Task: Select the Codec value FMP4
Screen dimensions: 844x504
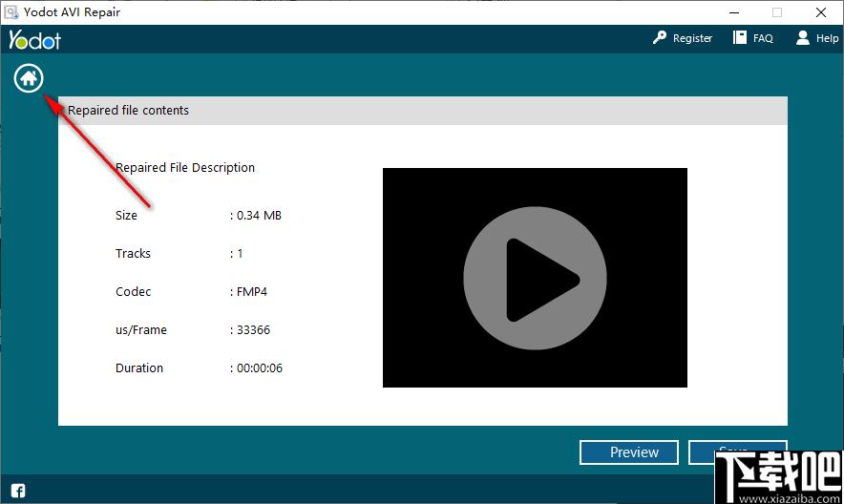Action: pos(252,291)
